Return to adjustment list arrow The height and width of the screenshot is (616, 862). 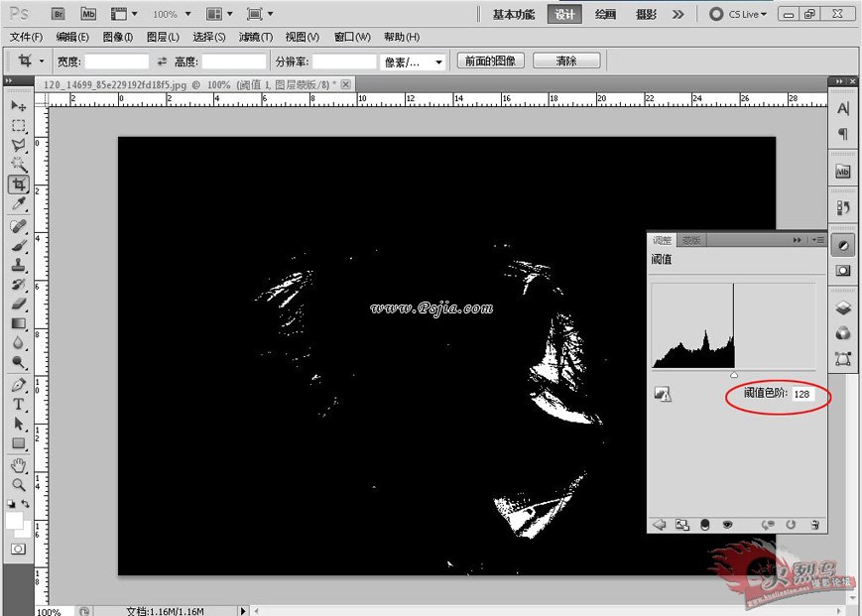(659, 525)
